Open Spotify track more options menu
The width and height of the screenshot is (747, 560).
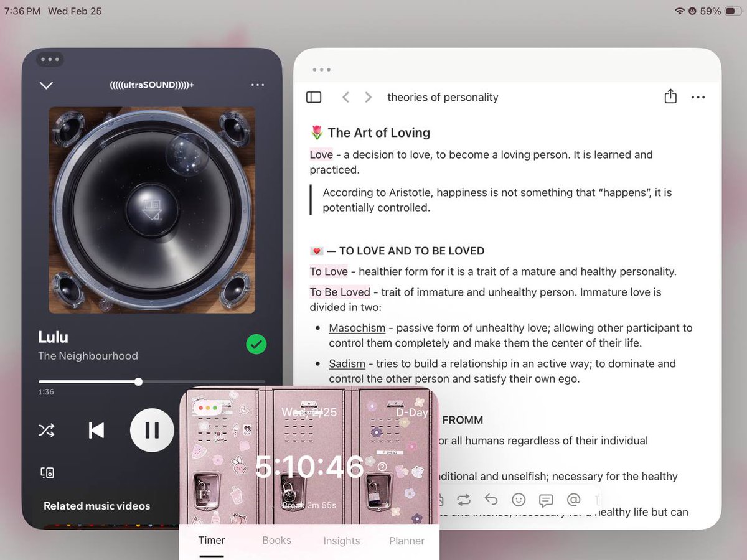click(x=258, y=85)
